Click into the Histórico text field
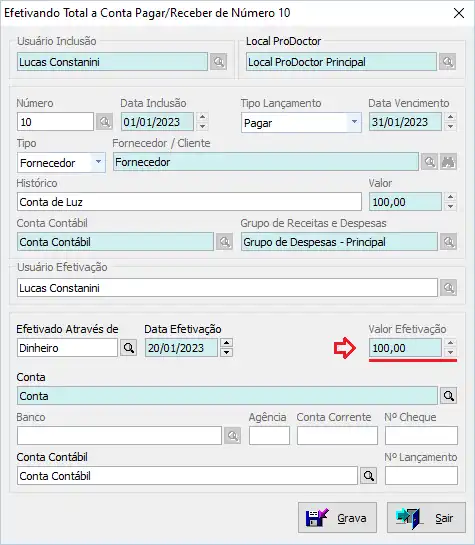Image resolution: width=475 pixels, height=545 pixels. (189, 202)
